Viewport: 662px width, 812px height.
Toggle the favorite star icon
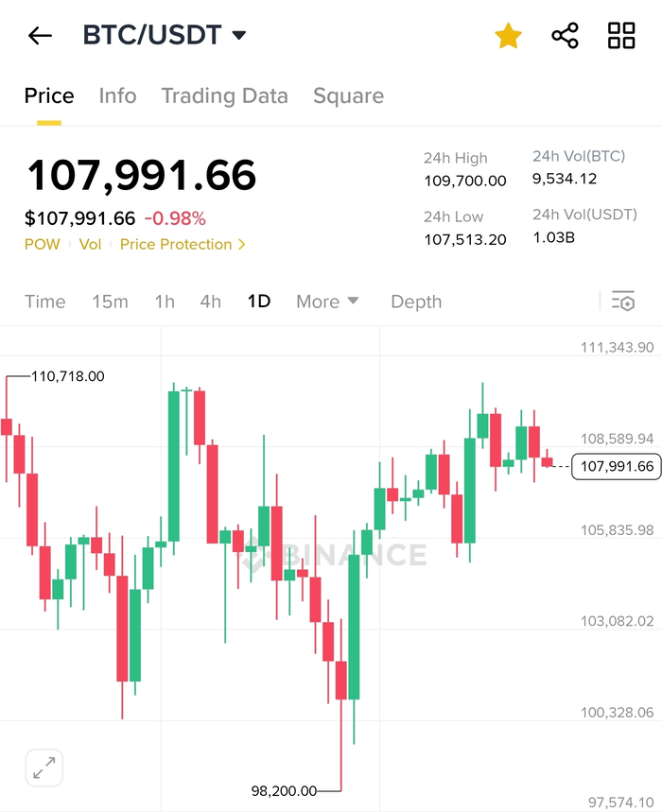click(x=508, y=36)
